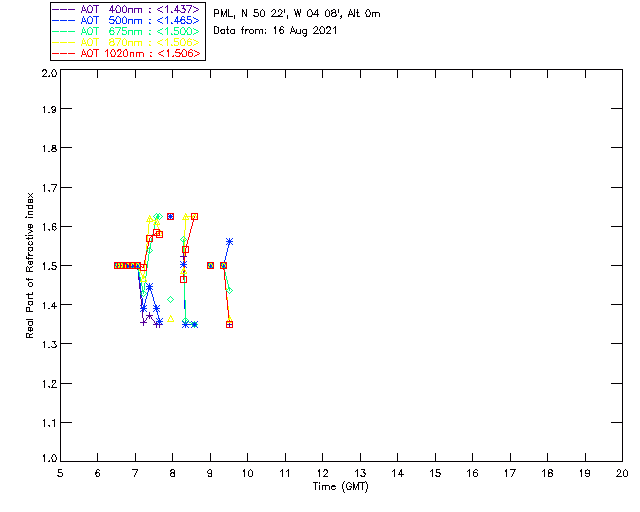Click the 1.7 y-axis tick label
This screenshot has width=640, height=512.
49,188
